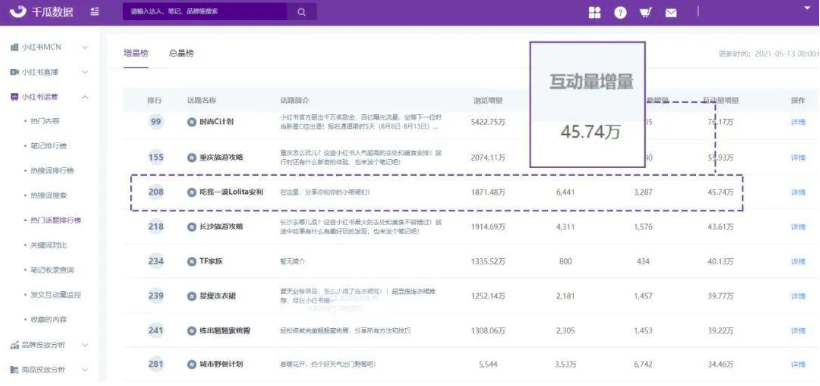Open 热门话题排行榜 in the sidebar

point(55,220)
